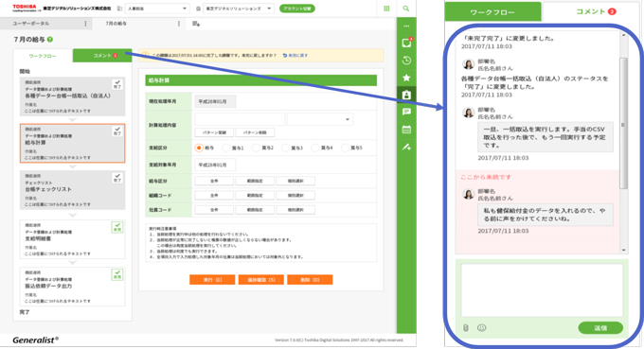The height and width of the screenshot is (349, 644).
Task: Click the パターン削除 button
Action: coord(255,132)
